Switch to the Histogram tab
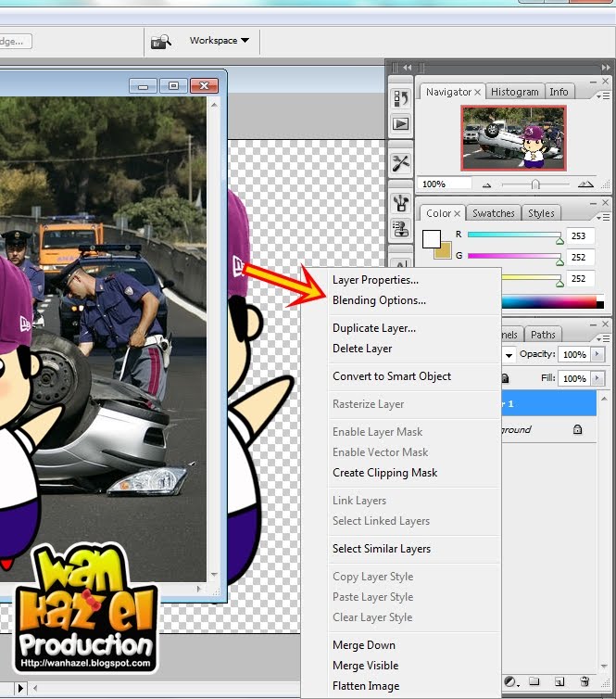This screenshot has width=616, height=699. tap(514, 92)
